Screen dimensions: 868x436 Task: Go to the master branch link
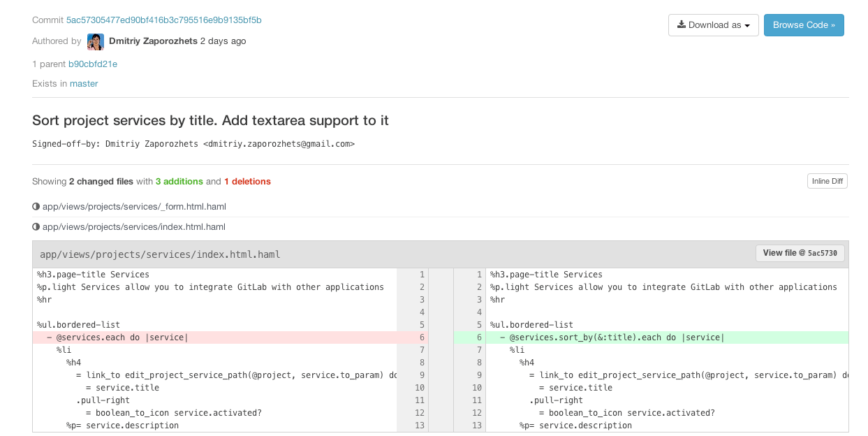(84, 84)
